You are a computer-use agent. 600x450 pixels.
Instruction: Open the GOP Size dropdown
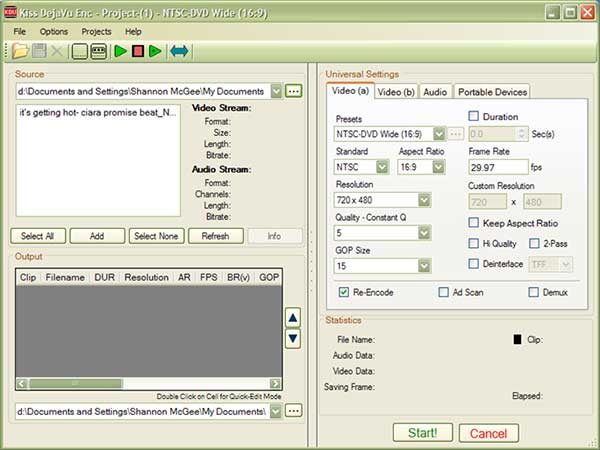coord(425,266)
